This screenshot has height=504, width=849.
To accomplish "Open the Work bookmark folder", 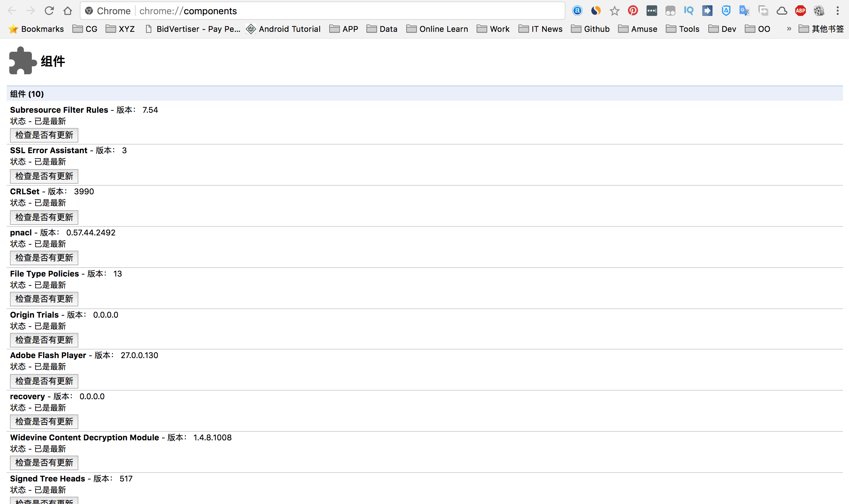I will click(x=493, y=29).
